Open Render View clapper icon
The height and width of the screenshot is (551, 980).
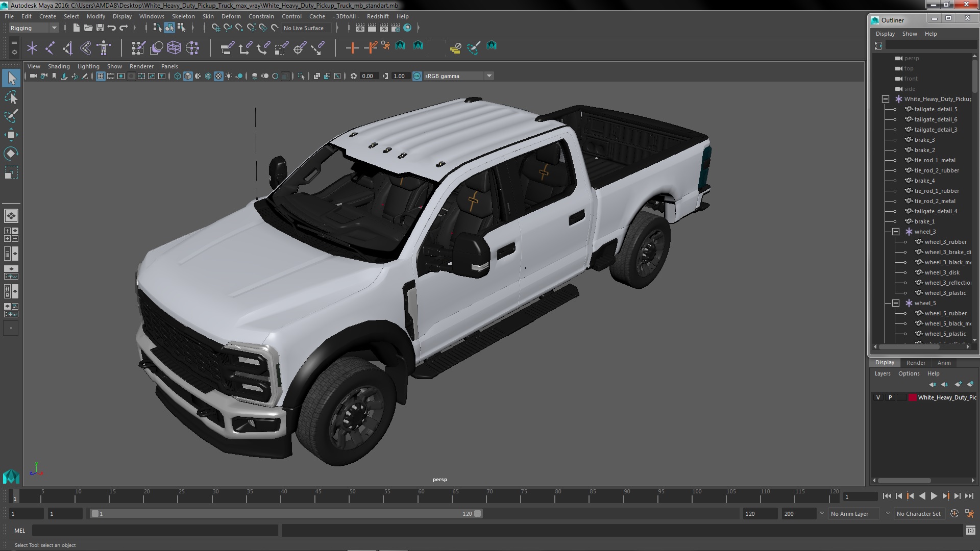tap(360, 28)
